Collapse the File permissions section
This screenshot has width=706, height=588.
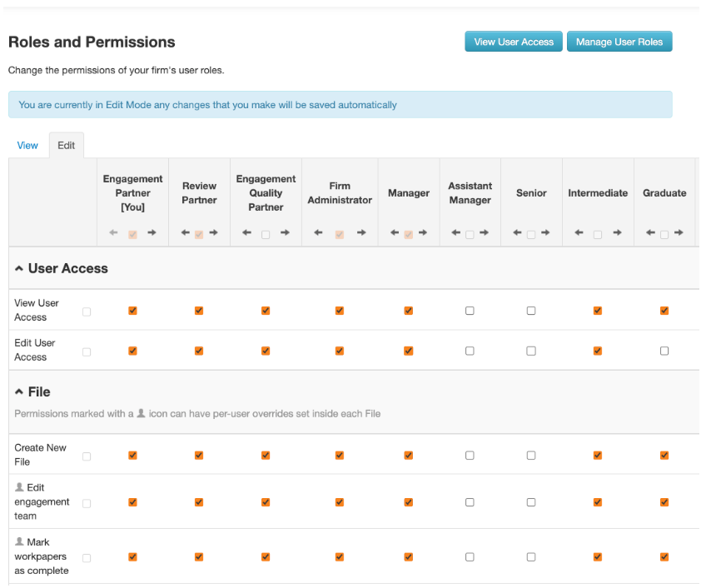pos(19,392)
